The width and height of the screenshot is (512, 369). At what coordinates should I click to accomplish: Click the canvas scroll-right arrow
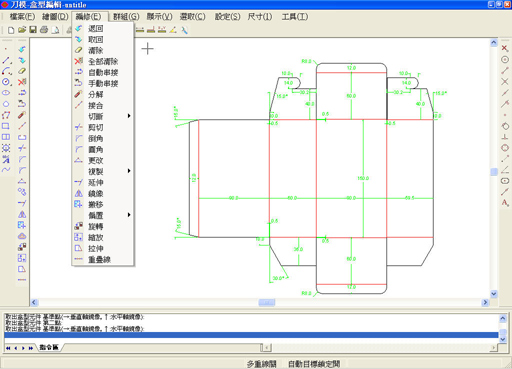click(x=485, y=302)
